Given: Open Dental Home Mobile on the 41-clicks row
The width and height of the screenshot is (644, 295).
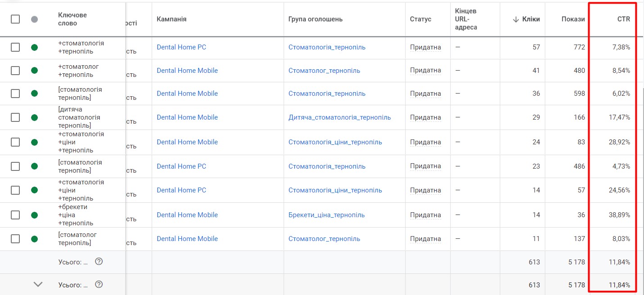Looking at the screenshot, I should tap(187, 71).
